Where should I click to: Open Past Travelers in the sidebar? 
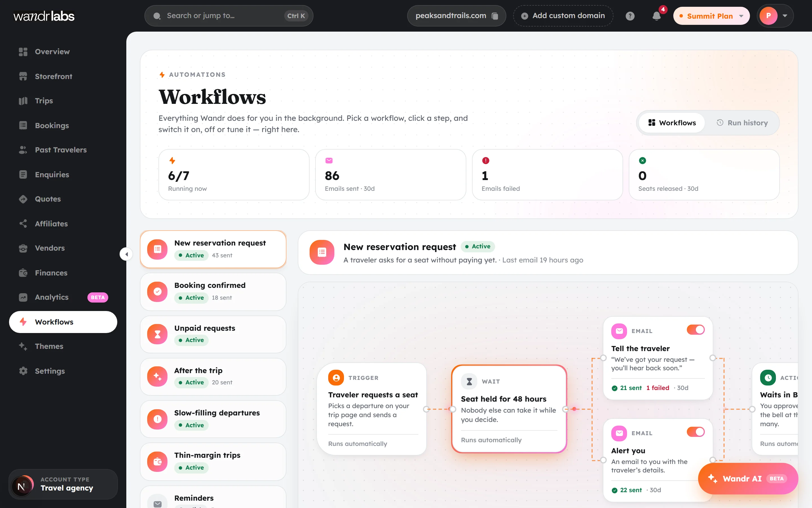tap(63, 150)
